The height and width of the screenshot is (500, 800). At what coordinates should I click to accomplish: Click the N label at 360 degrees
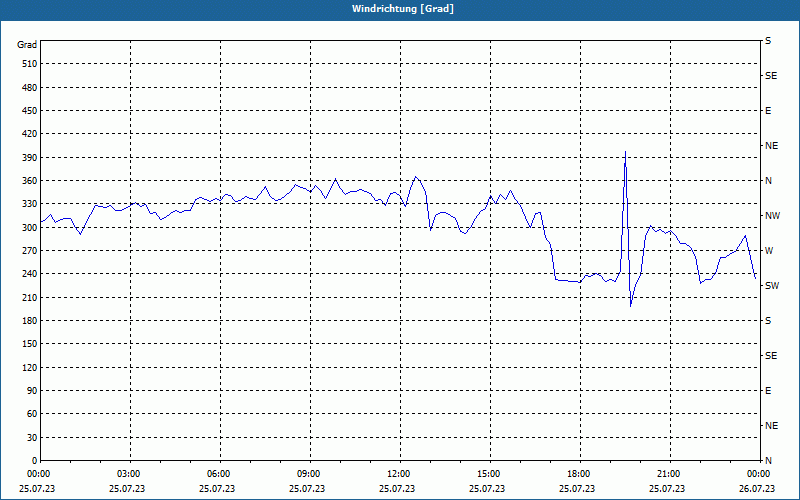coord(768,181)
